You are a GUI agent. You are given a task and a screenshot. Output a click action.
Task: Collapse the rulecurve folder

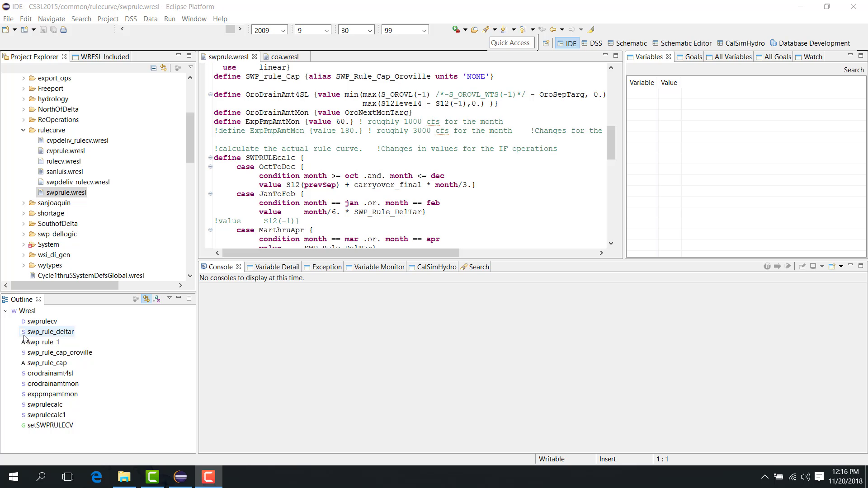[x=24, y=130]
